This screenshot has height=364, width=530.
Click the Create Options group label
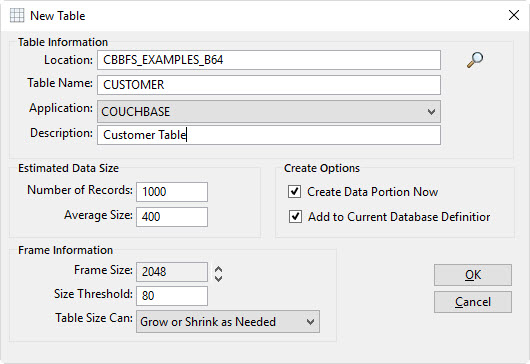pos(322,168)
